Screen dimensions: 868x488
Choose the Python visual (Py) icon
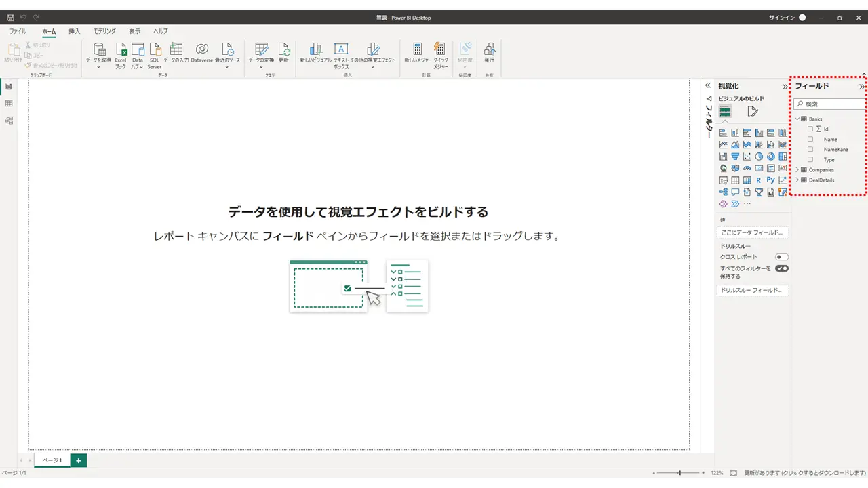(x=770, y=180)
